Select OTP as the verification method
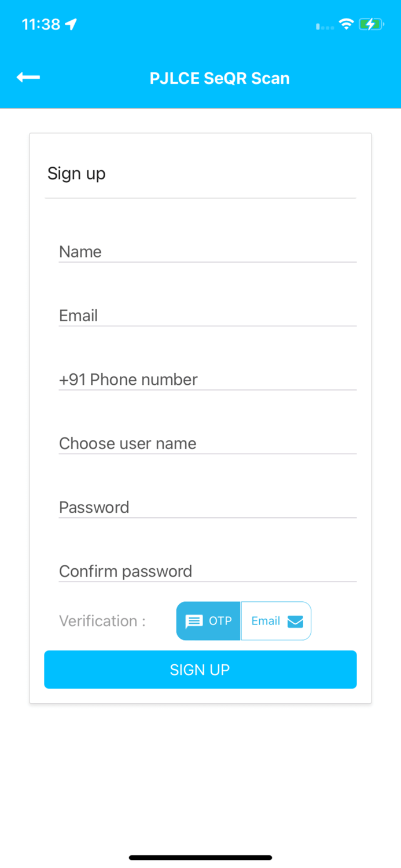This screenshot has height=868, width=401. click(x=208, y=621)
